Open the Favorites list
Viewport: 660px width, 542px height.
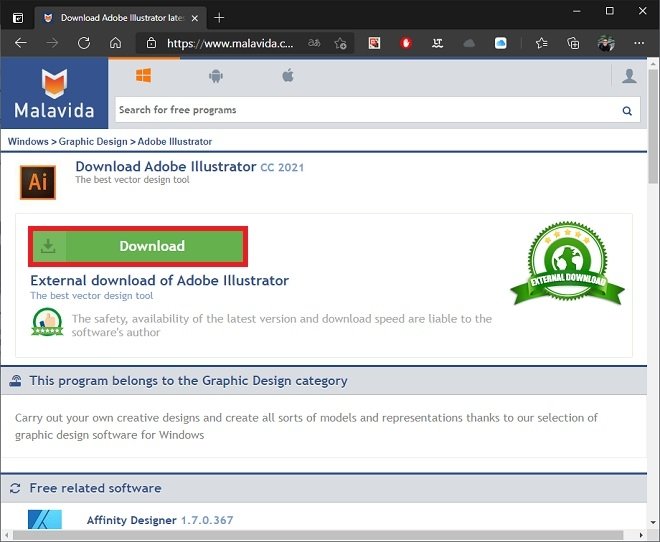(541, 43)
